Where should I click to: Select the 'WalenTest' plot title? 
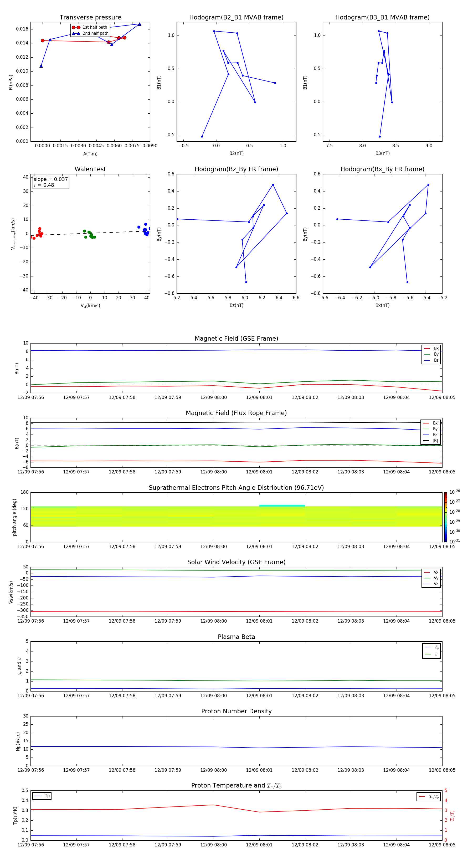click(90, 169)
